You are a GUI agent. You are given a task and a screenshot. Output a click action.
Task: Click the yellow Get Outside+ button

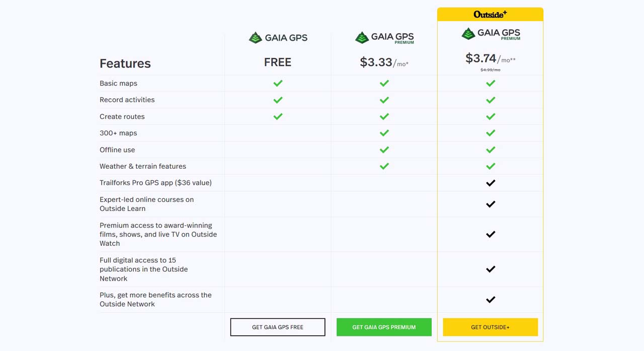point(490,327)
